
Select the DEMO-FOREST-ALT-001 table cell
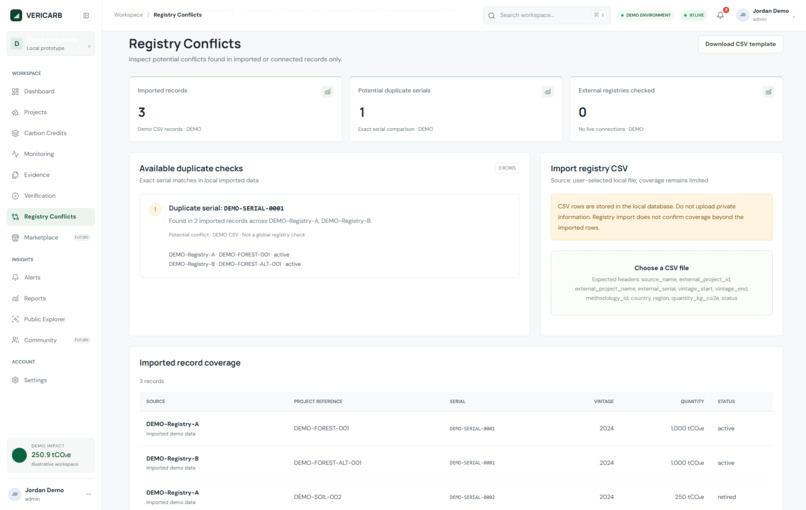[x=327, y=463]
